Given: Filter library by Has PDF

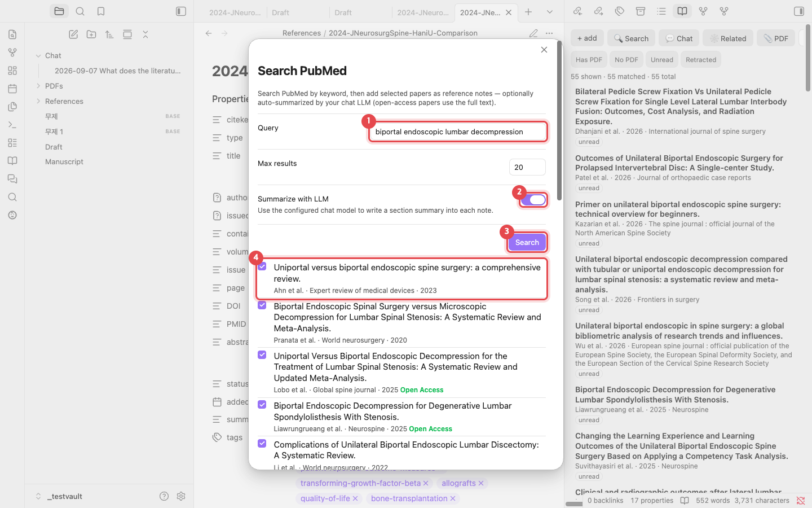Looking at the screenshot, I should [589, 60].
